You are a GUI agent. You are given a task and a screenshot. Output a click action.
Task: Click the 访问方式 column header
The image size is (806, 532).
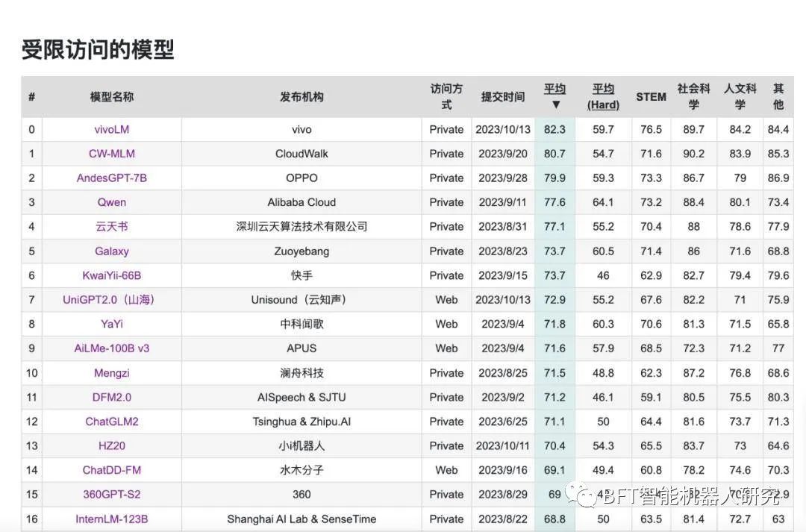[x=446, y=97]
